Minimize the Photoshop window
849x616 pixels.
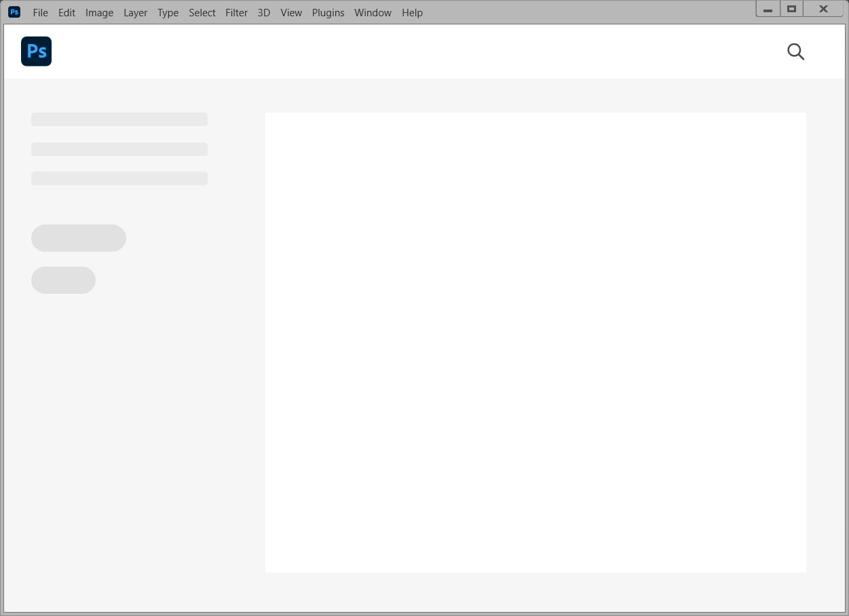[x=768, y=9]
